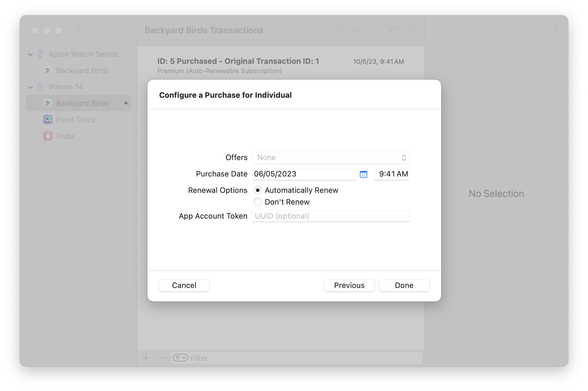The width and height of the screenshot is (588, 391).
Task: Click the Done button
Action: tap(404, 286)
